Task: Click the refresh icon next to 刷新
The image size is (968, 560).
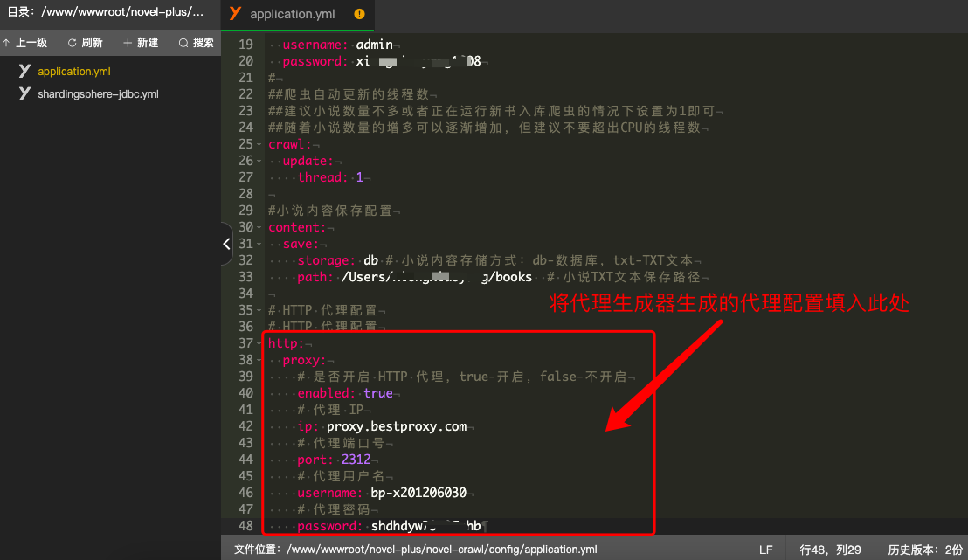Action: click(x=73, y=43)
